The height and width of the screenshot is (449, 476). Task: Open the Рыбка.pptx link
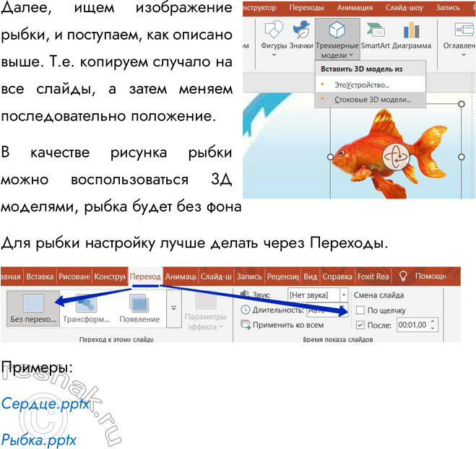39,439
